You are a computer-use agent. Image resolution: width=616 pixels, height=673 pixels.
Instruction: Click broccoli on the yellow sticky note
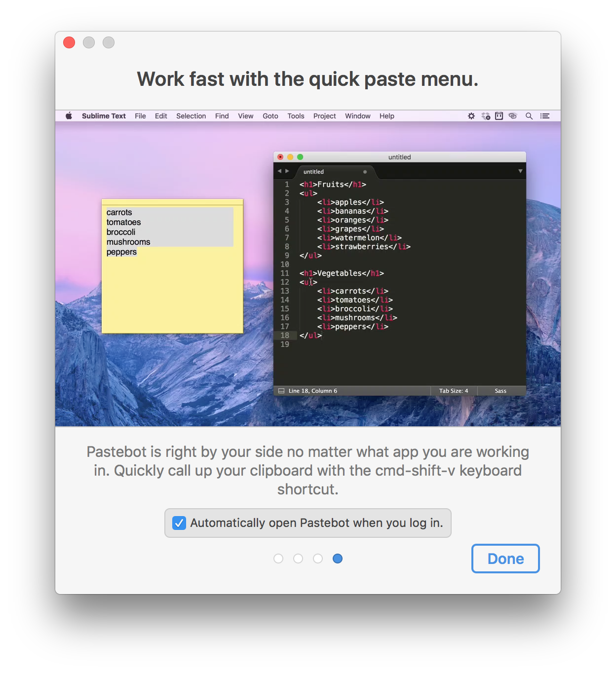(x=121, y=232)
